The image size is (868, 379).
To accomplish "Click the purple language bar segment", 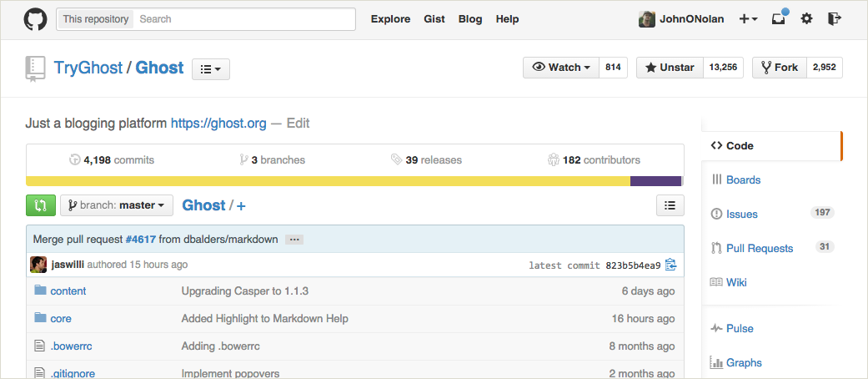I will pyautogui.click(x=655, y=181).
